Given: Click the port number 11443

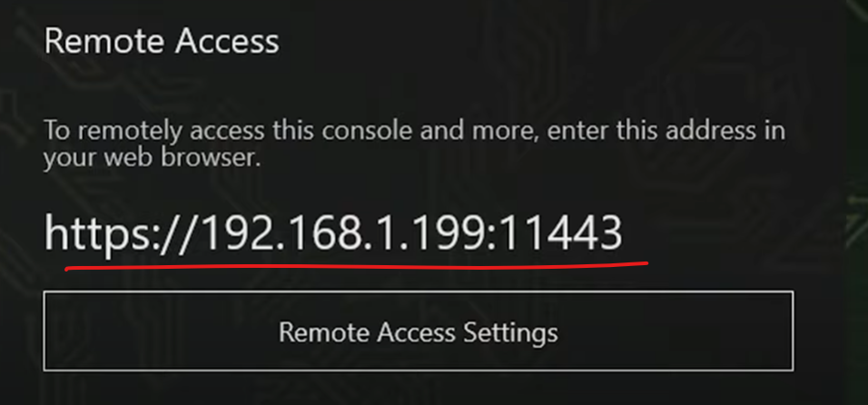Looking at the screenshot, I should (x=562, y=232).
